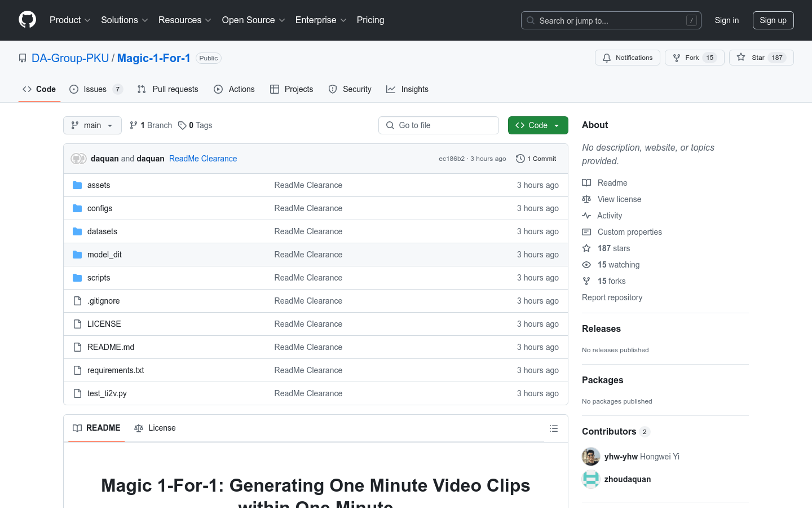Image resolution: width=812 pixels, height=508 pixels.
Task: Open the scripts folder
Action: pos(99,278)
